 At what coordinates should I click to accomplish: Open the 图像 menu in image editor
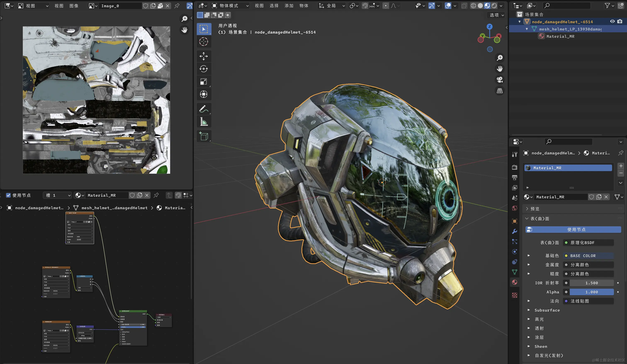[74, 6]
